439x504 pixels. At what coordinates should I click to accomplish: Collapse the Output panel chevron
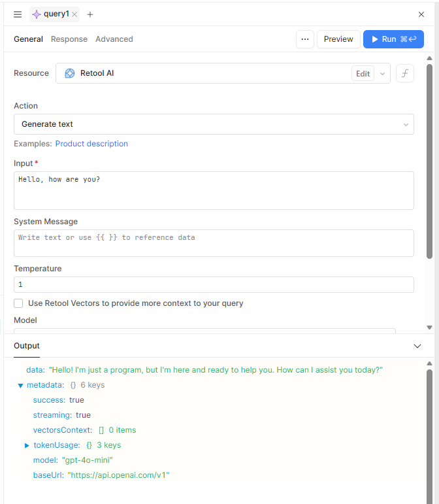418,346
